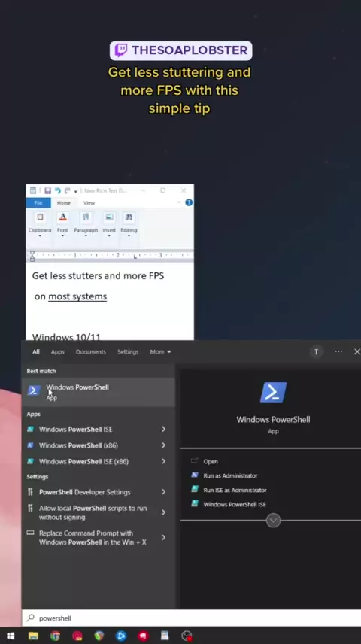Click the large PowerShell icon in preview pane

(273, 392)
